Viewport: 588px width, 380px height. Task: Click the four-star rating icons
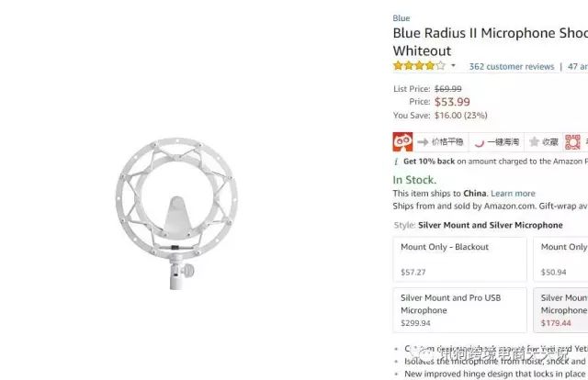click(x=419, y=66)
